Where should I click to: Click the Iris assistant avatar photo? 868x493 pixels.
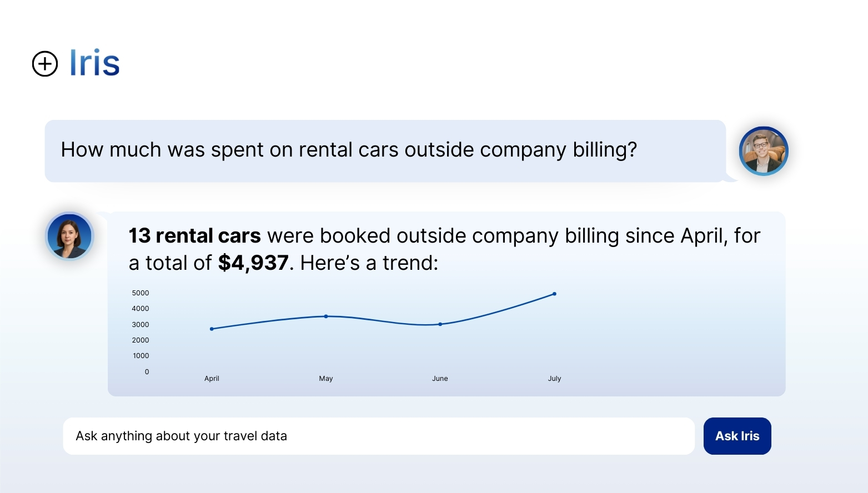[x=69, y=236]
